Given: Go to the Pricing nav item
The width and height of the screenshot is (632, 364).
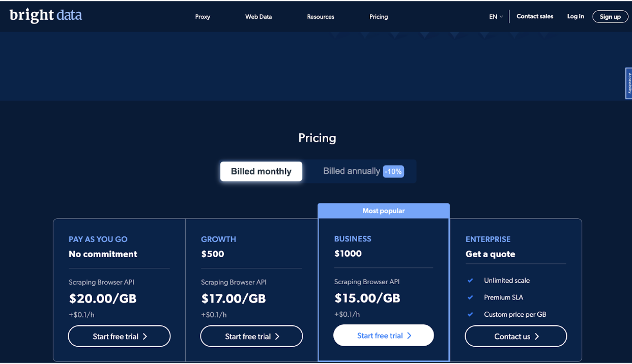Looking at the screenshot, I should pos(379,17).
